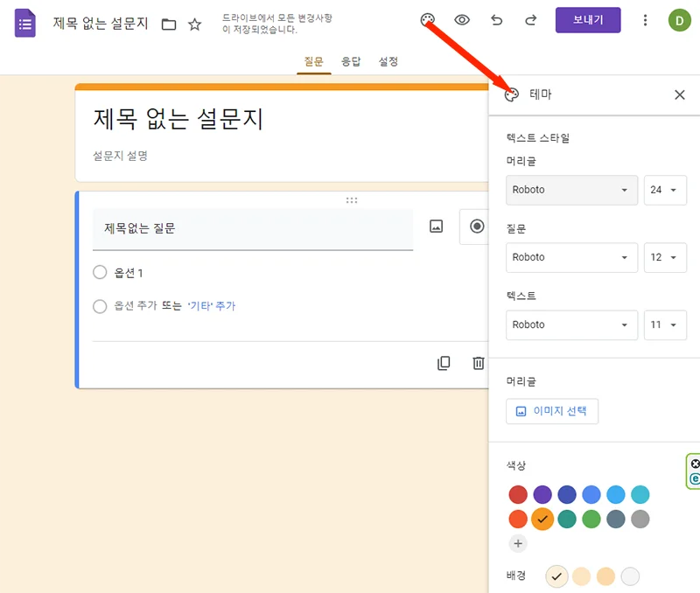Add a custom color with plus button

click(518, 543)
